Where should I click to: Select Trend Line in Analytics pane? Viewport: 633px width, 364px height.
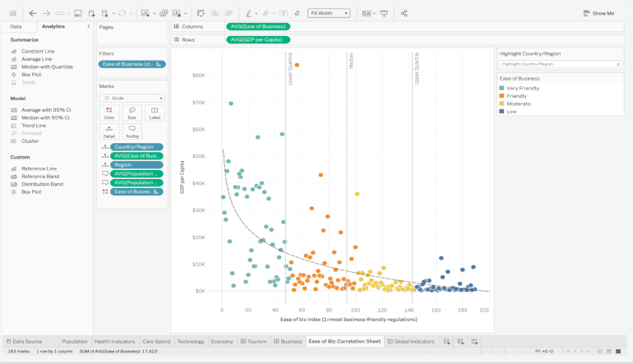(34, 125)
